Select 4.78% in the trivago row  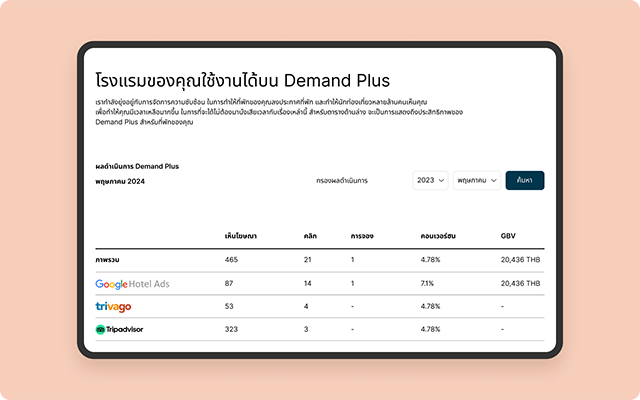(430, 306)
